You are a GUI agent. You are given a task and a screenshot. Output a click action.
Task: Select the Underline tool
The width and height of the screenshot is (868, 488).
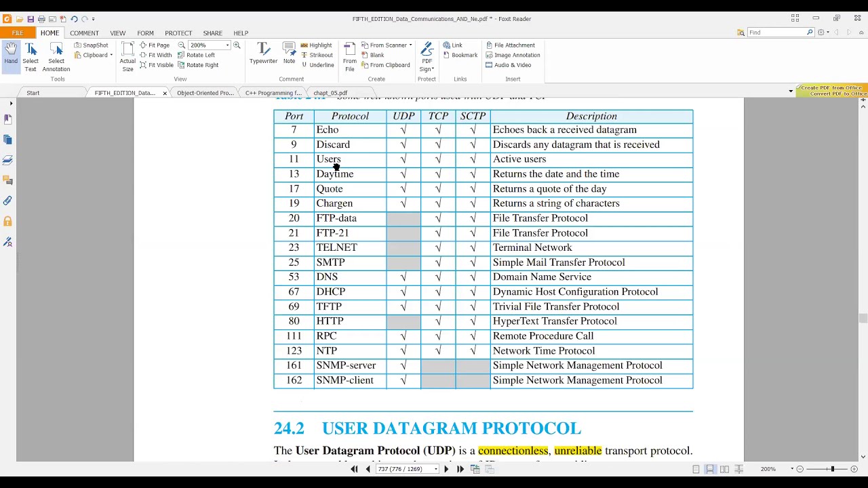click(317, 65)
